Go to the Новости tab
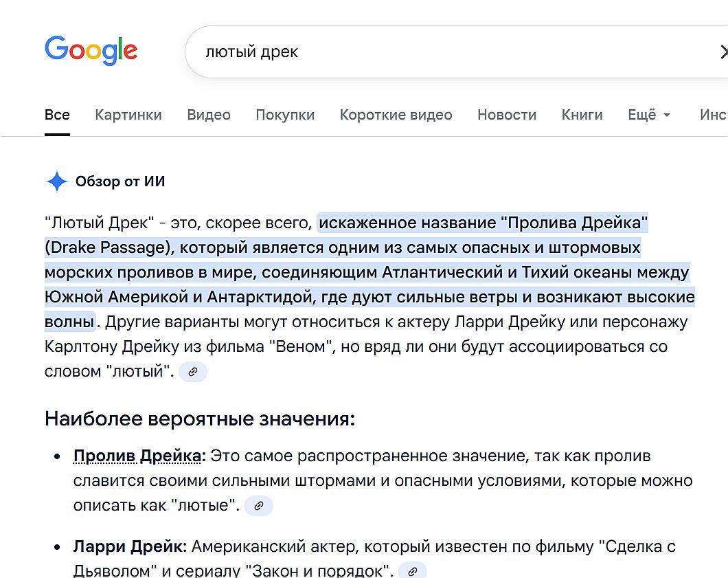Screen dimensions: 728x578 [x=507, y=115]
